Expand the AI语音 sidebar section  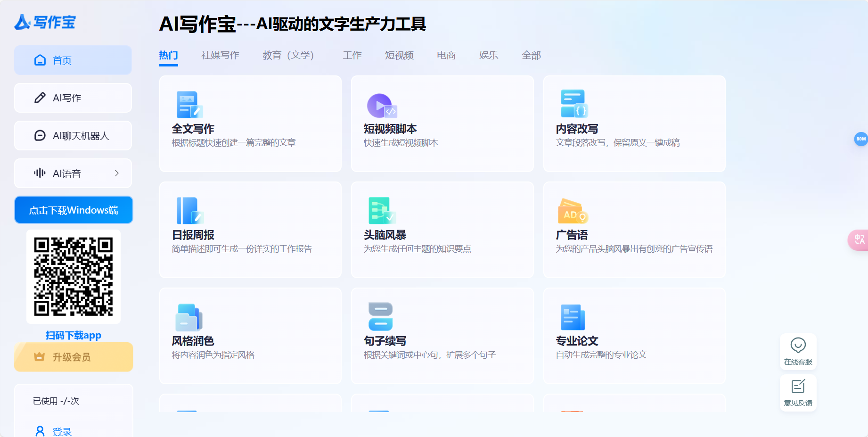[x=73, y=173]
